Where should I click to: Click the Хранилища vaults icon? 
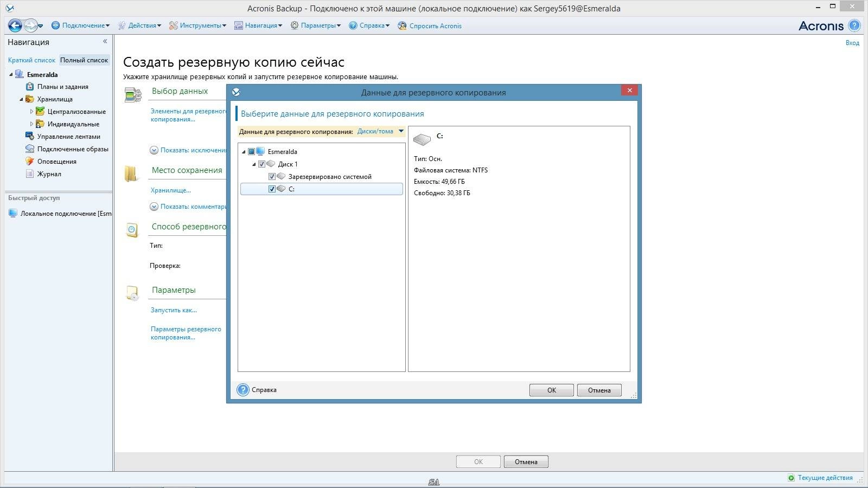[30, 99]
